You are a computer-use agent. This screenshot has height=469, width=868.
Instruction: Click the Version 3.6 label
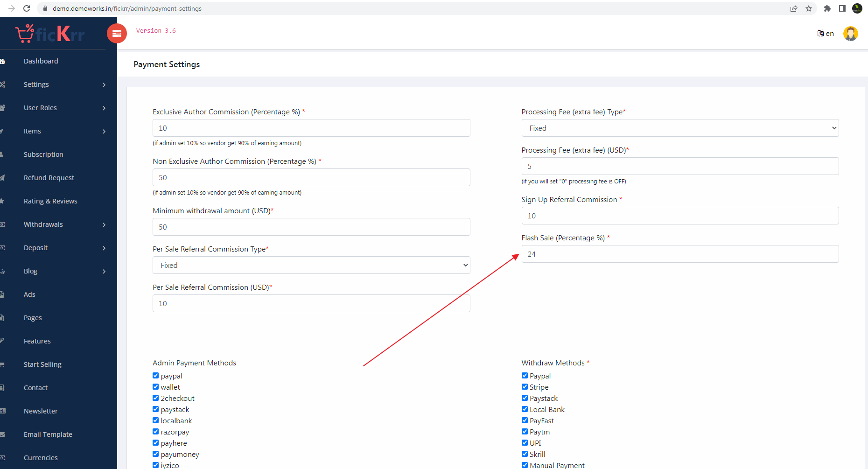(156, 31)
